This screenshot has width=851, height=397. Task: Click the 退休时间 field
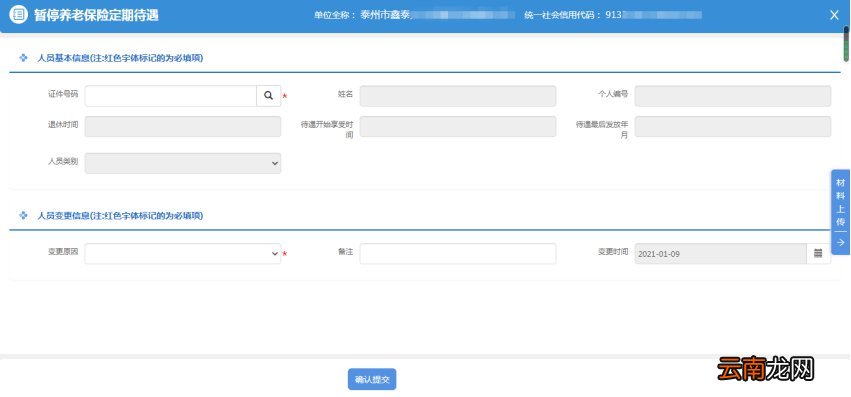(x=183, y=126)
